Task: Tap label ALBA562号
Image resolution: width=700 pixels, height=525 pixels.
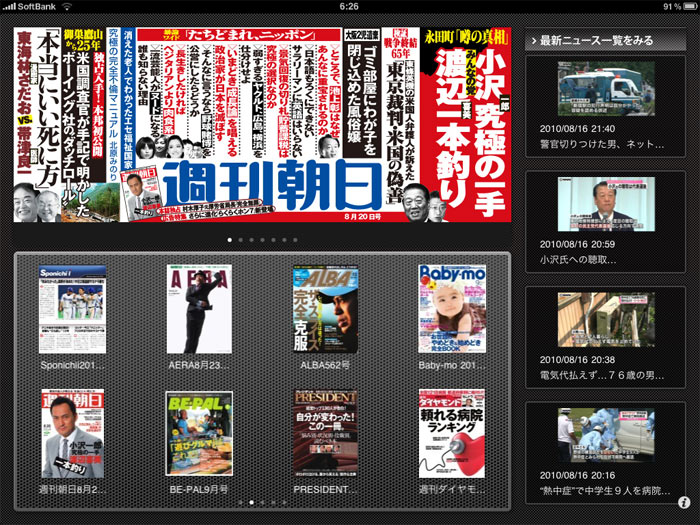Action: pos(325,365)
